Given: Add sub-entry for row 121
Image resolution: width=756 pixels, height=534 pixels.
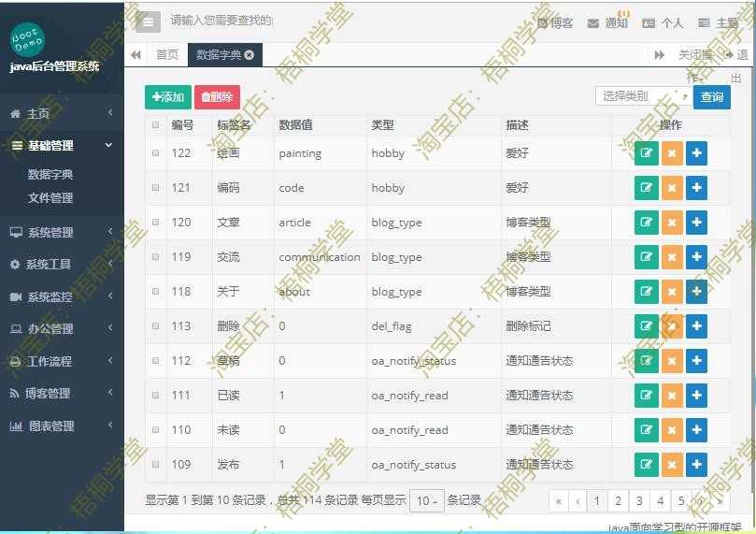Looking at the screenshot, I should pyautogui.click(x=696, y=188).
